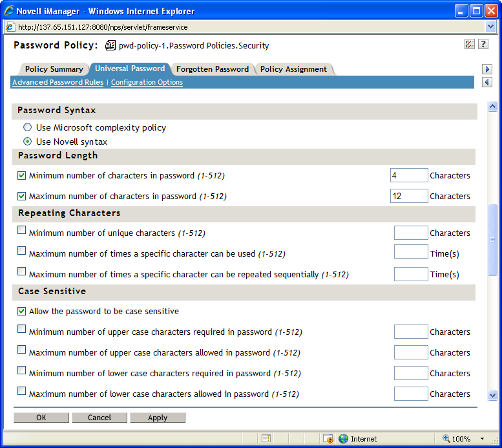The width and height of the screenshot is (502, 448).
Task: Click the minimum lower case characters input field
Action: tap(411, 373)
